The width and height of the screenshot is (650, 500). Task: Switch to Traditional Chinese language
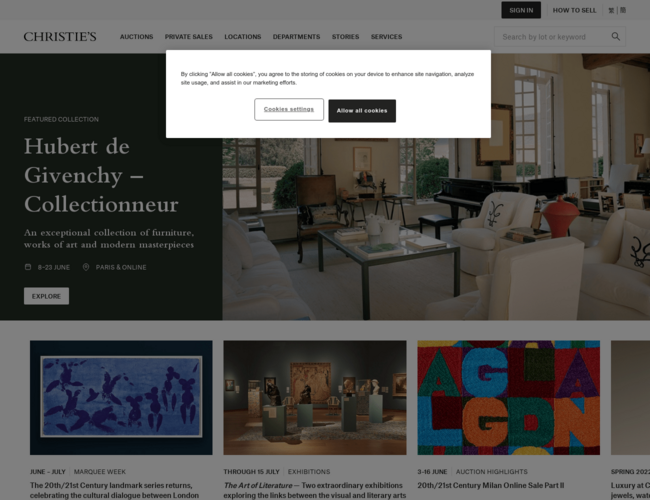pos(611,10)
